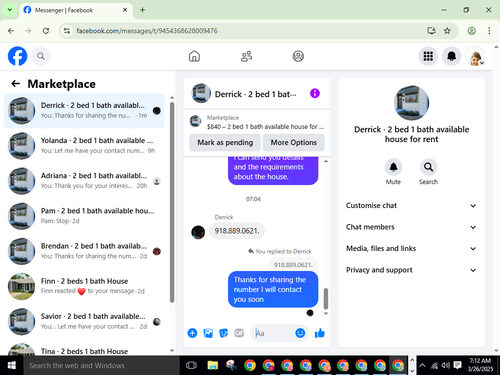
Task: Open Brendan's conversation
Action: point(84,251)
